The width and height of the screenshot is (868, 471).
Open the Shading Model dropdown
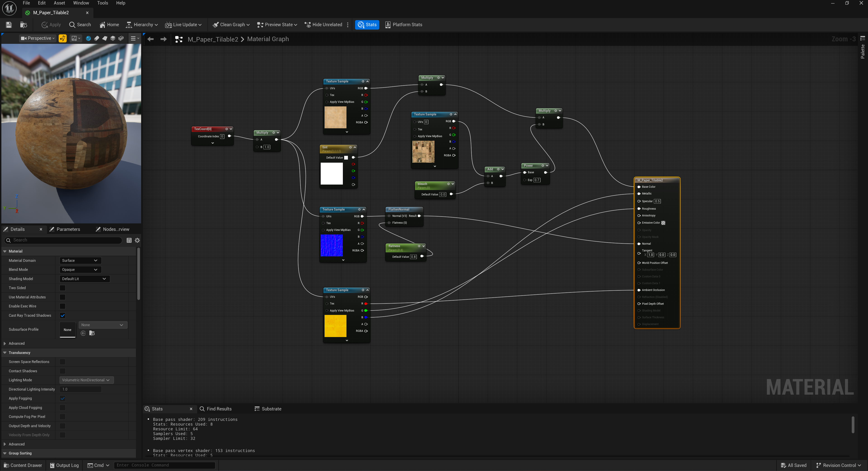click(x=84, y=279)
